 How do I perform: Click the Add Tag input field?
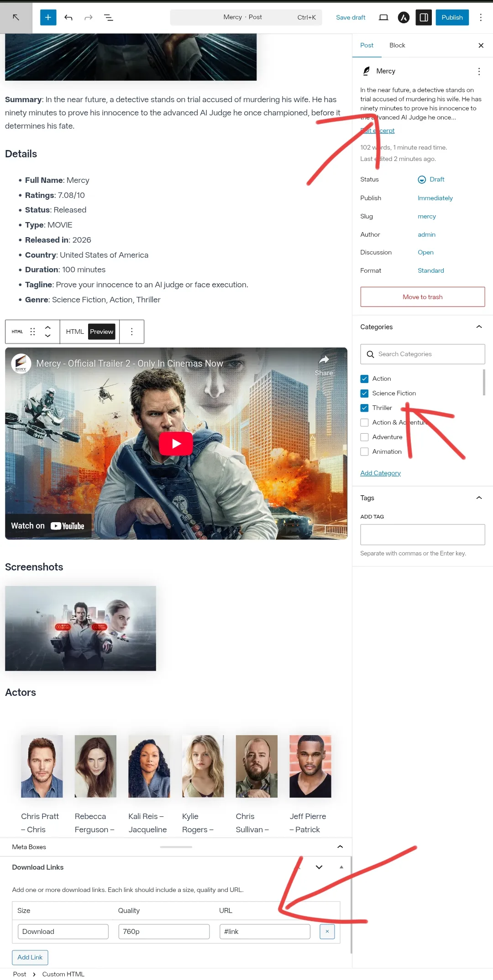coord(423,534)
